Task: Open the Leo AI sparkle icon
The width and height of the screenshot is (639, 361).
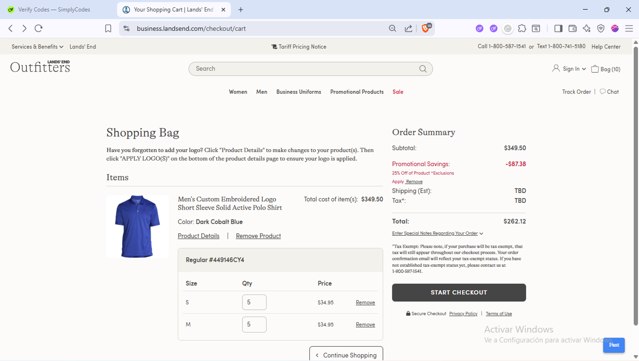Action: pyautogui.click(x=586, y=28)
